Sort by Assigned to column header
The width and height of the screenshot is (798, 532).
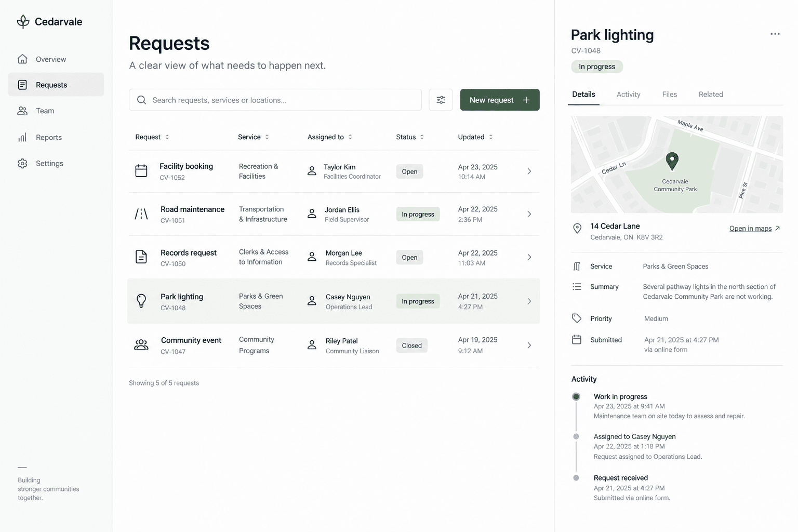pyautogui.click(x=330, y=137)
